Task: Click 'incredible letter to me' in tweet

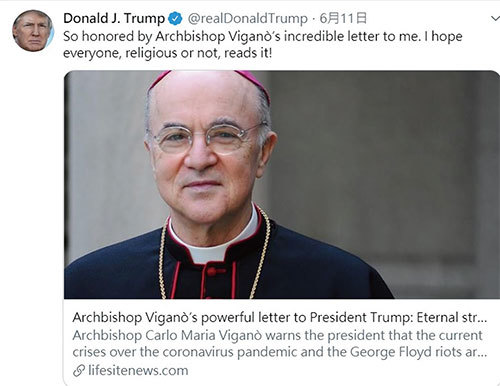Action: (352, 36)
